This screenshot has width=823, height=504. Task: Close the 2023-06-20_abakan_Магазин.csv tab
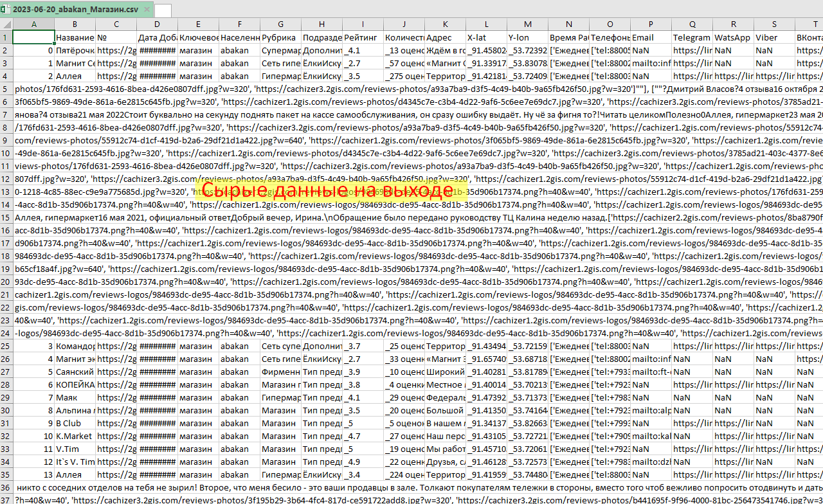146,10
